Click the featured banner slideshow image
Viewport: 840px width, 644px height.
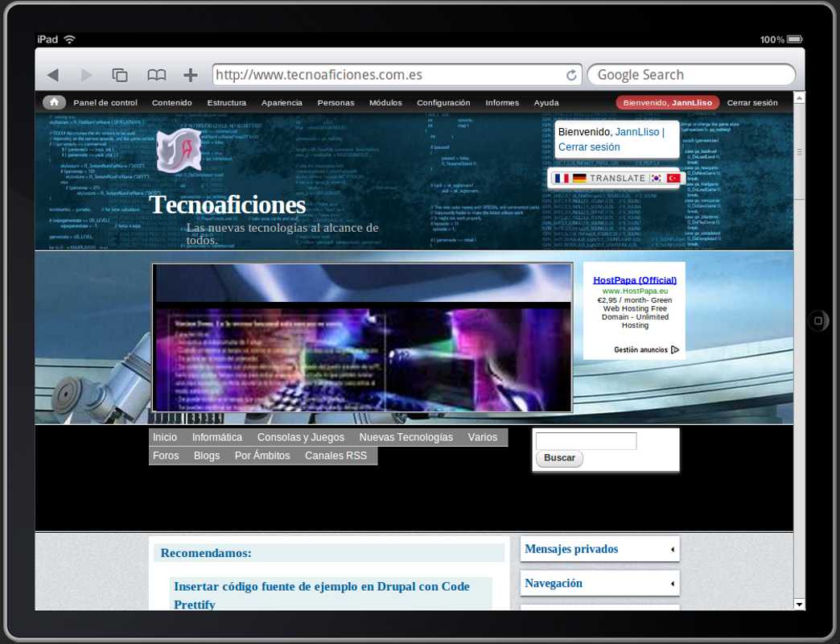click(362, 338)
